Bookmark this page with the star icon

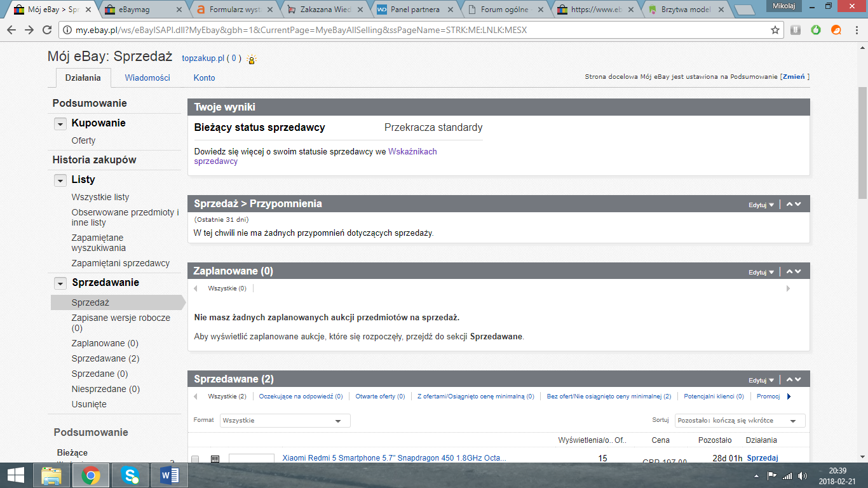coord(775,30)
